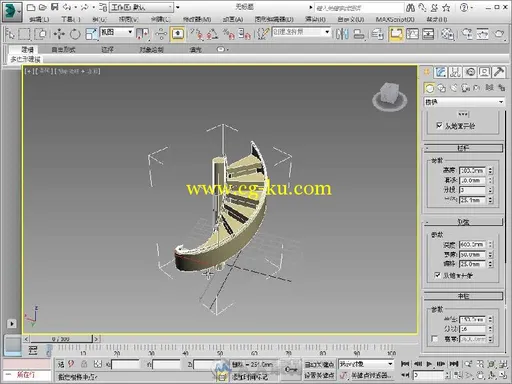Toggle the 3D Snaps button
512x384 pixels.
[x=197, y=34]
